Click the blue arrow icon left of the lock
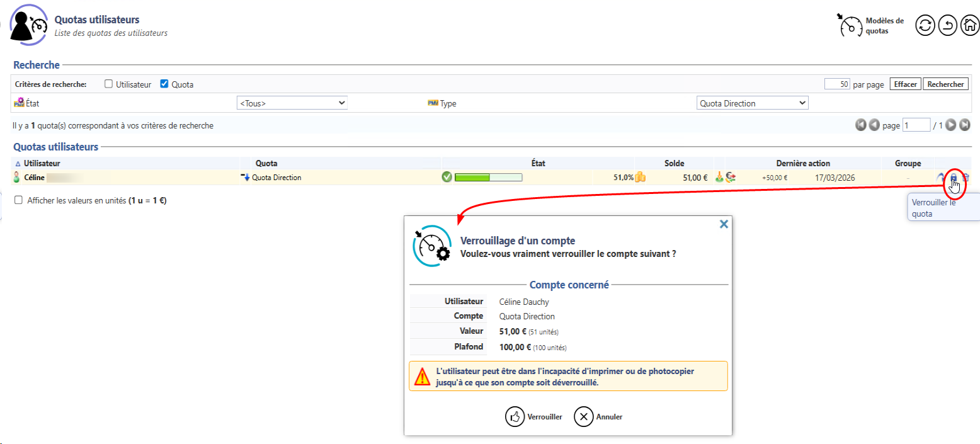The image size is (980, 444). click(941, 178)
